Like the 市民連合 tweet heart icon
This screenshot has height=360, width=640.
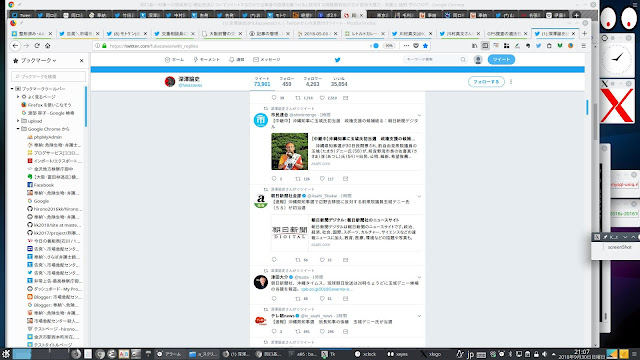pos(322,179)
